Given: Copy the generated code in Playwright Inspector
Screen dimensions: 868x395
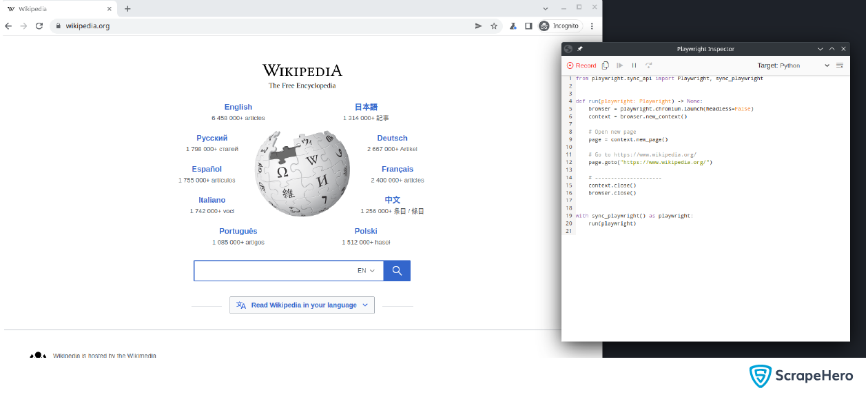Looking at the screenshot, I should click(x=606, y=65).
